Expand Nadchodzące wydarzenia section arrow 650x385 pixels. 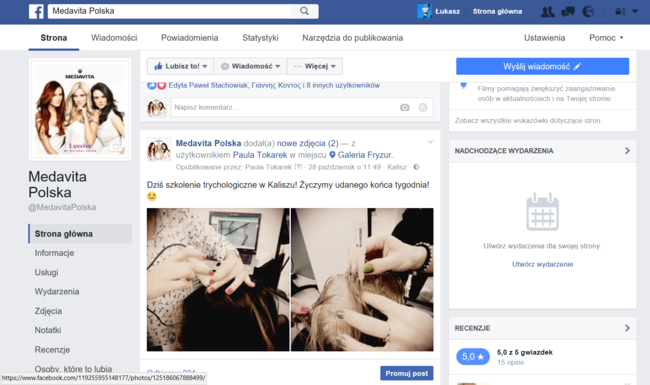[627, 151]
